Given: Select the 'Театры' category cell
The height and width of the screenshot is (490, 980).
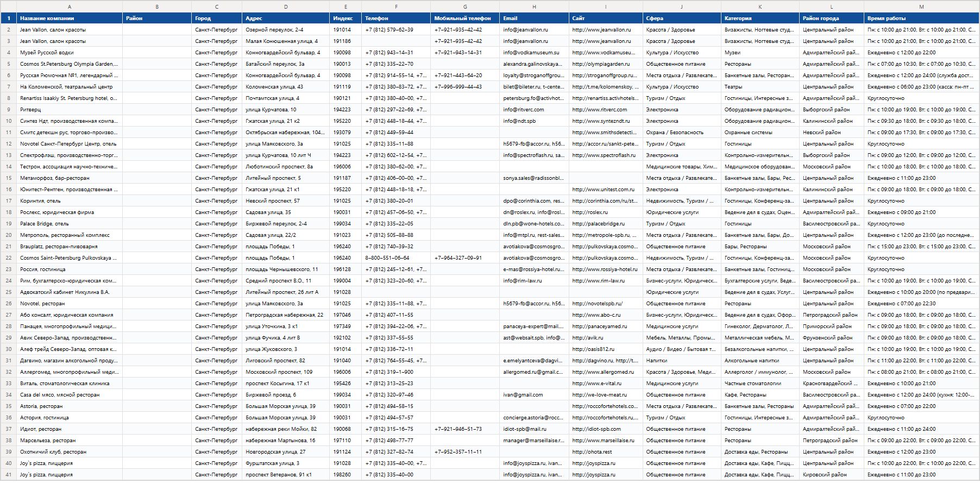Looking at the screenshot, I should pyautogui.click(x=760, y=87).
